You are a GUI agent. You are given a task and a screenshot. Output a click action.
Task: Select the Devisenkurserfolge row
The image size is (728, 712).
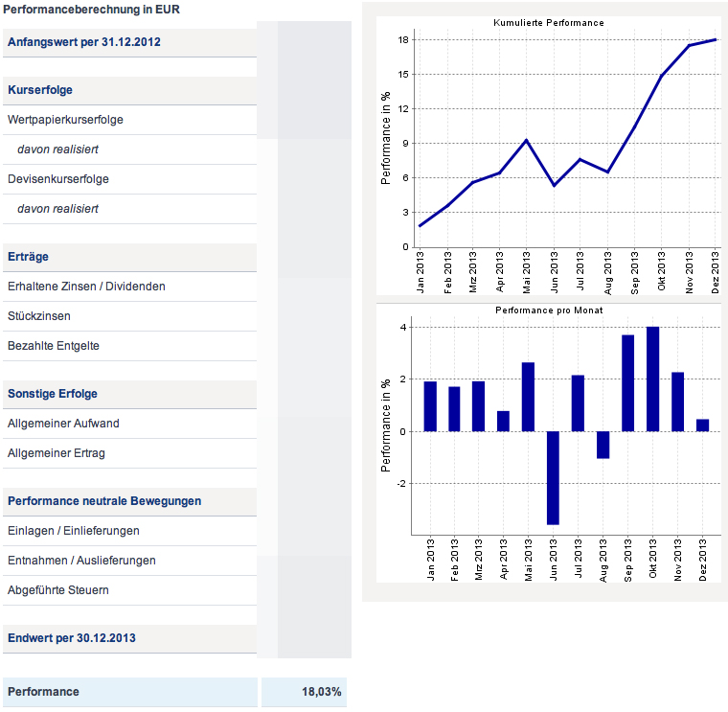(57, 179)
